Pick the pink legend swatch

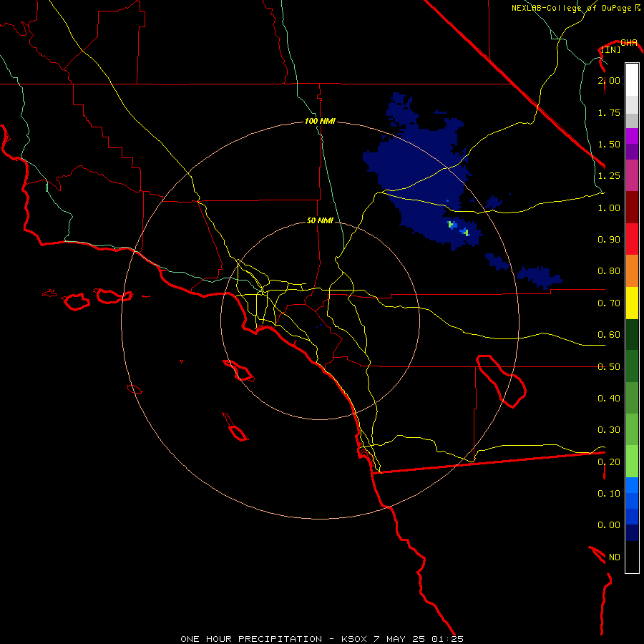(x=632, y=175)
